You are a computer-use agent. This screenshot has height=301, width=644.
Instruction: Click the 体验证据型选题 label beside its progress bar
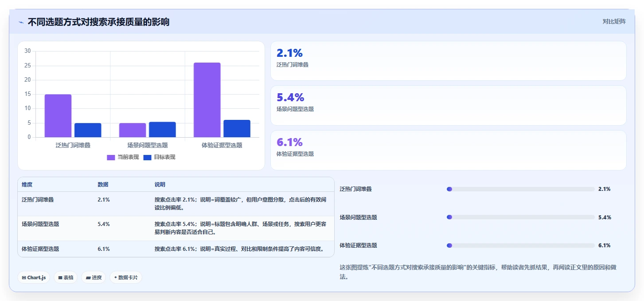[359, 246]
